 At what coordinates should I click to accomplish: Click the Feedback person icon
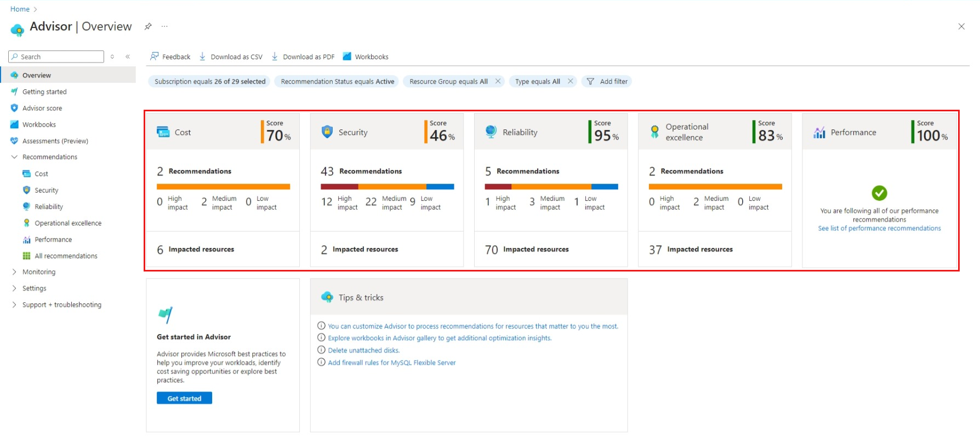tap(155, 56)
